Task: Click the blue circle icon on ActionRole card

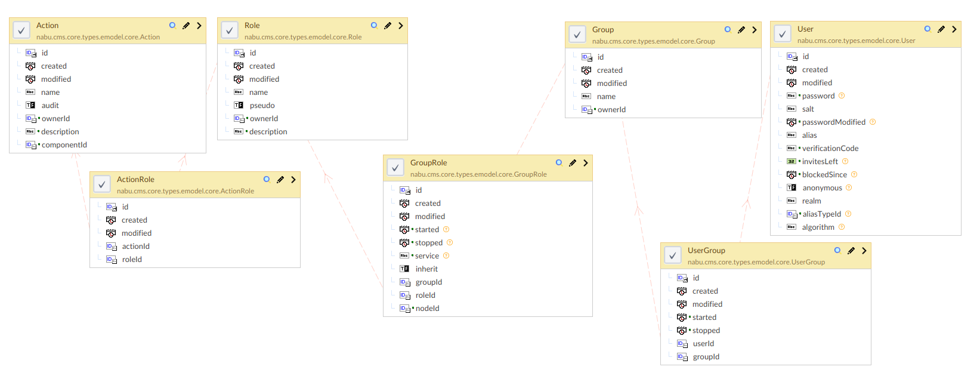Action: tap(267, 179)
